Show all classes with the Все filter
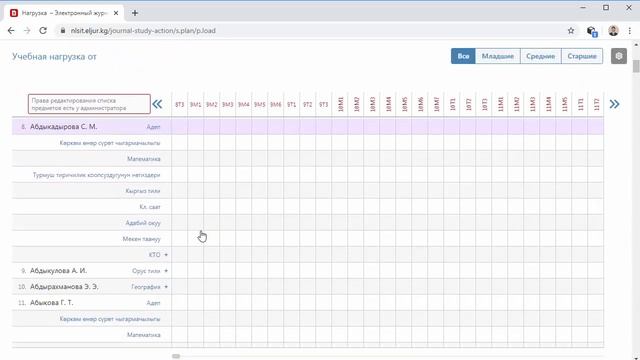The image size is (640, 360). (x=463, y=56)
